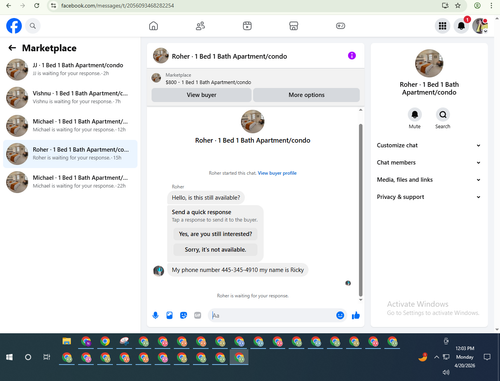Open Michael conversation waiting 22h
The width and height of the screenshot is (500, 381).
click(x=70, y=182)
